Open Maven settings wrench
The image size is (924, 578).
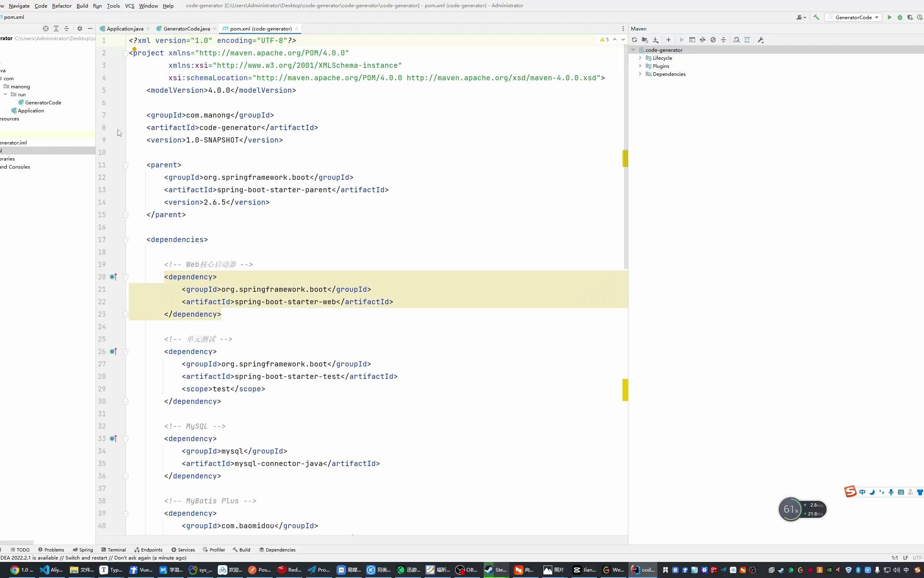pos(761,40)
